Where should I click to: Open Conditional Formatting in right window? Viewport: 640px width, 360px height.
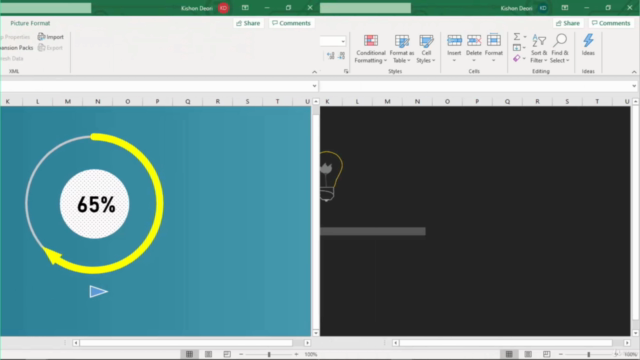click(371, 49)
